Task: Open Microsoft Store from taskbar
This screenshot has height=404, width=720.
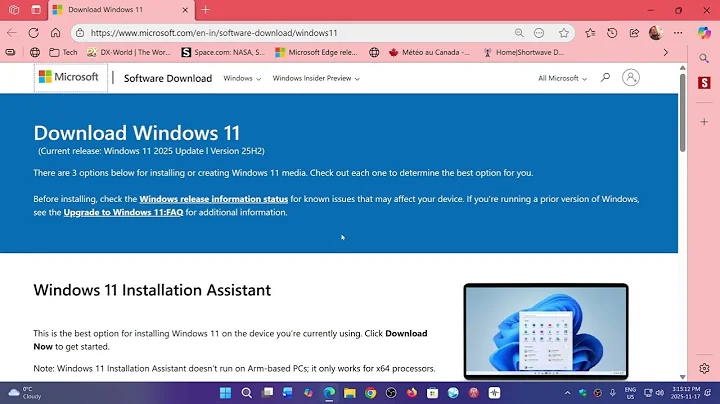Action: point(433,393)
